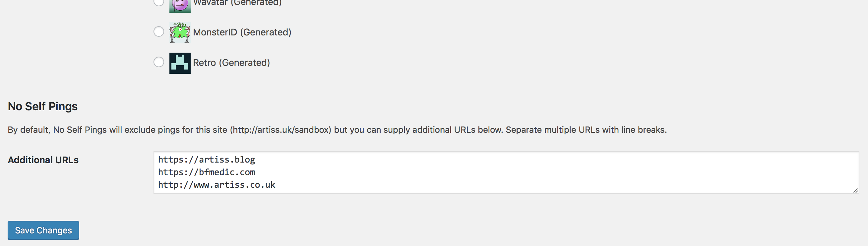Screen dimensions: 868x246
Task: Click the artiss.uk/sandbox URL in description
Action: (x=280, y=130)
